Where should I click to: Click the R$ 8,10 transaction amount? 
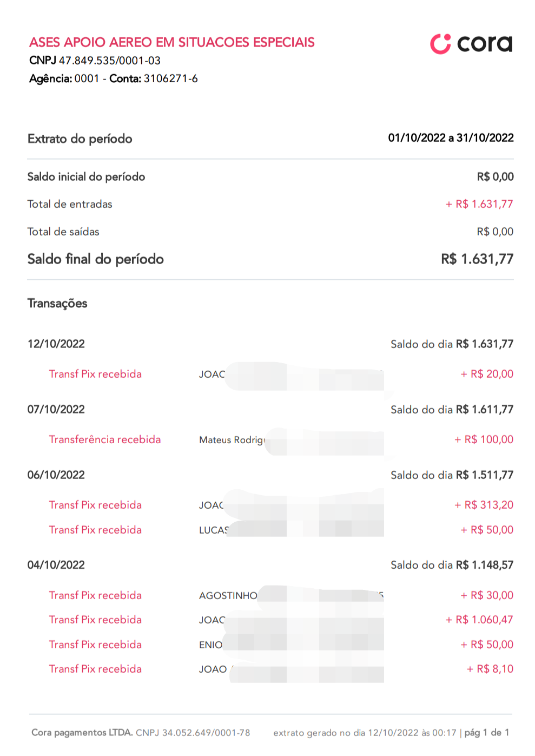point(490,669)
